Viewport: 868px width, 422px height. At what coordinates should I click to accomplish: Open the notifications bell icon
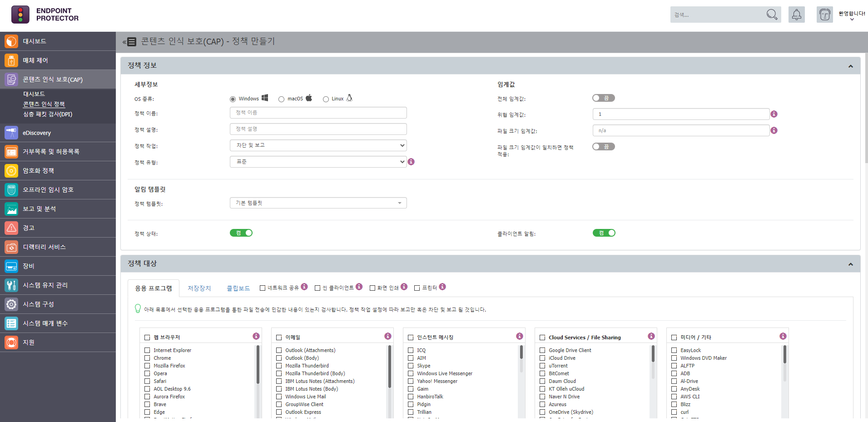click(797, 15)
